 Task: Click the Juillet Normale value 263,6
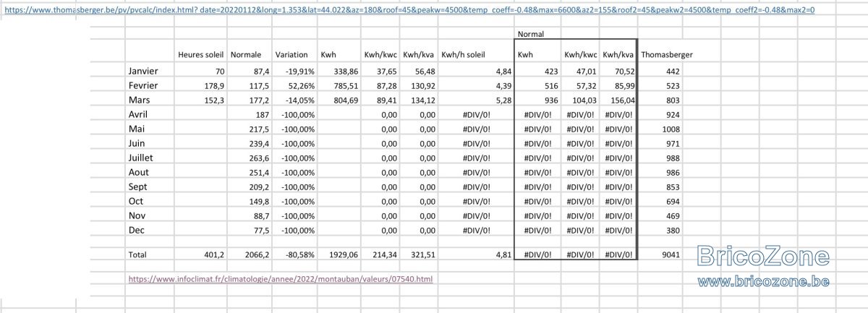(x=258, y=158)
